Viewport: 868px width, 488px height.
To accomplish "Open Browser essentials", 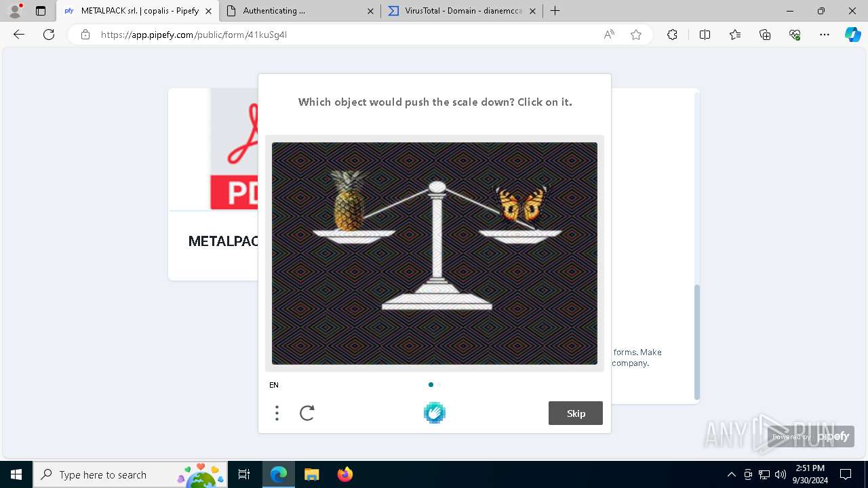I will tap(795, 35).
